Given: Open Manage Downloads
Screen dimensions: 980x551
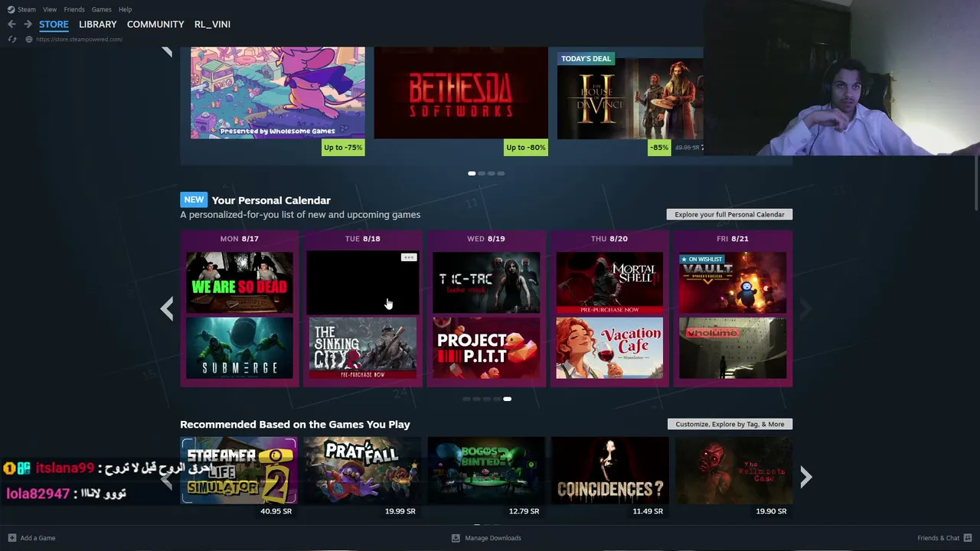Looking at the screenshot, I should [486, 538].
